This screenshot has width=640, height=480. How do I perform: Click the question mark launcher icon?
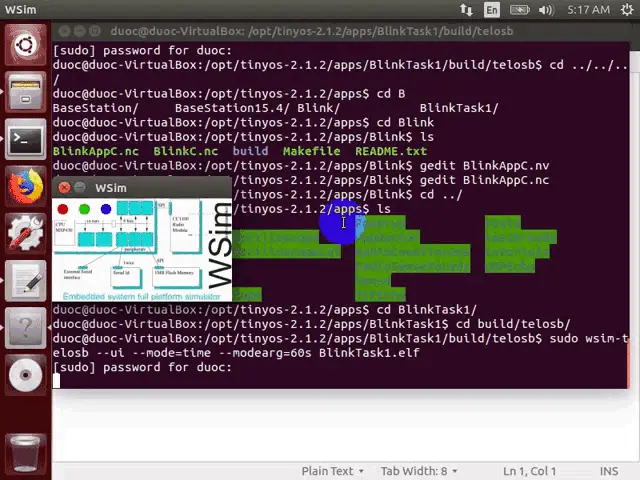point(25,328)
